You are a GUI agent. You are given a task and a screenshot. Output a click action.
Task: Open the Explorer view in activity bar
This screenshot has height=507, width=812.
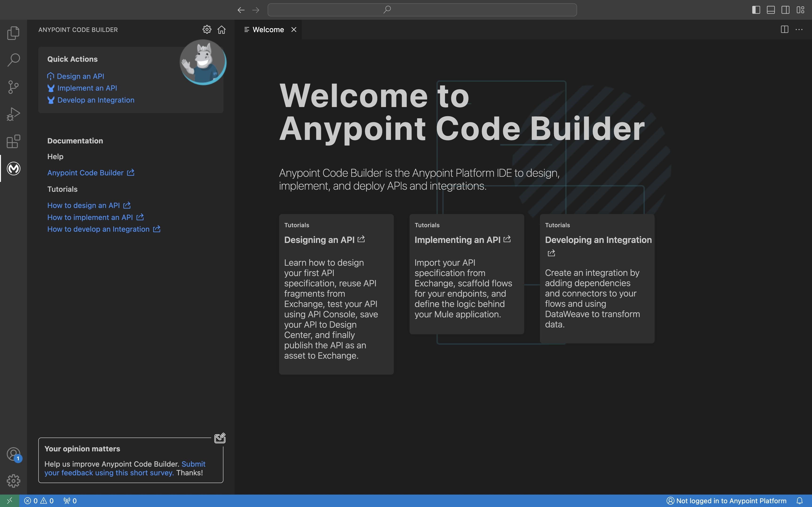(13, 33)
